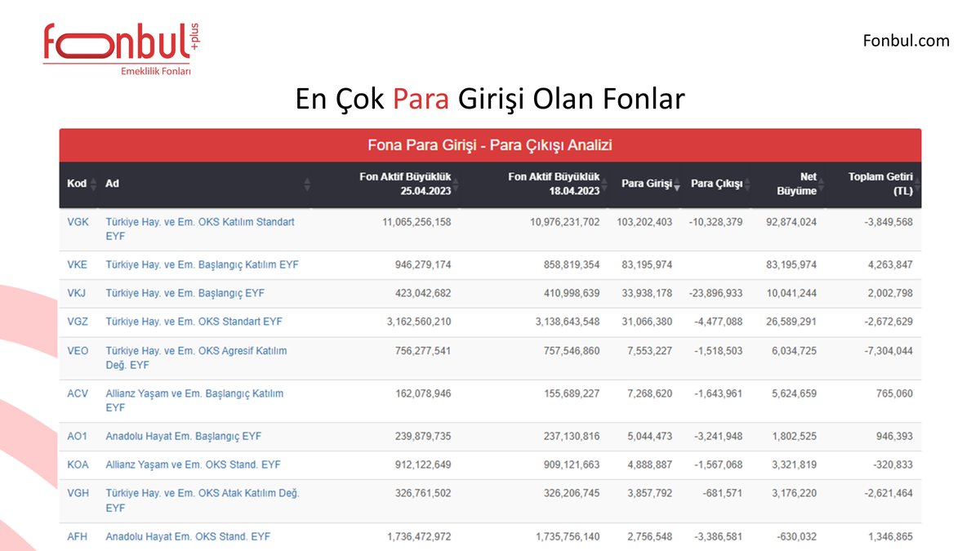Viewport: 980px width, 551px height.
Task: Open Türkiye Hay. ve Em. OKS Agresif Katılım fund
Action: [x=197, y=358]
